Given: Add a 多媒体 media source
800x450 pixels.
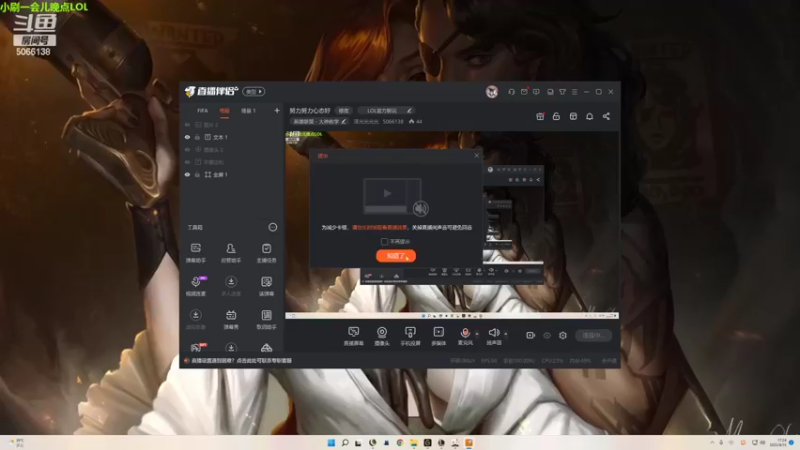Looking at the screenshot, I should (x=438, y=336).
